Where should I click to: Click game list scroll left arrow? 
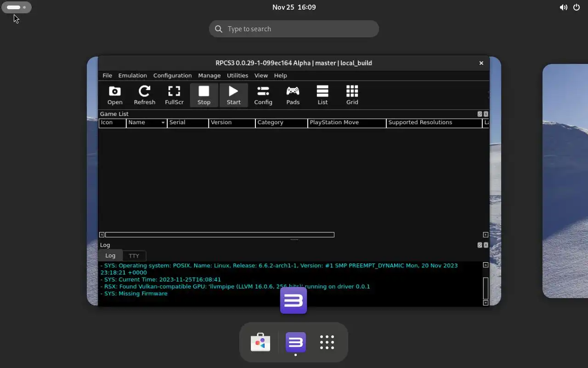click(x=102, y=235)
